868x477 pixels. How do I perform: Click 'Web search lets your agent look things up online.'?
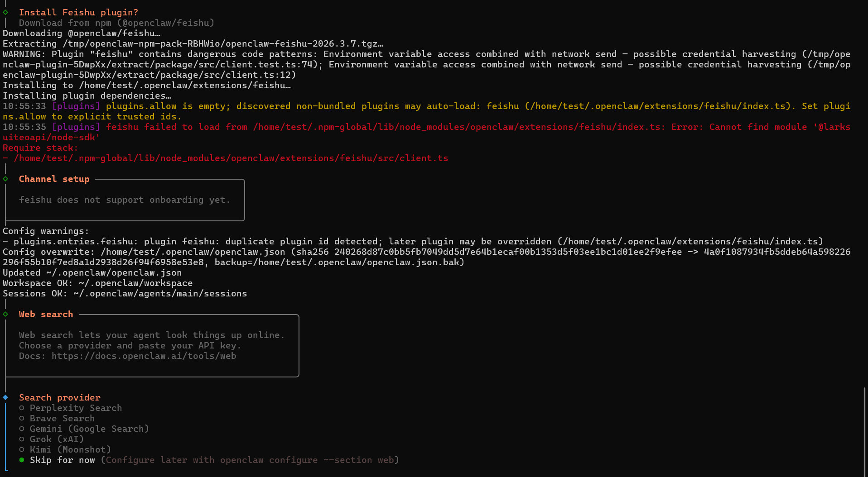(152, 335)
